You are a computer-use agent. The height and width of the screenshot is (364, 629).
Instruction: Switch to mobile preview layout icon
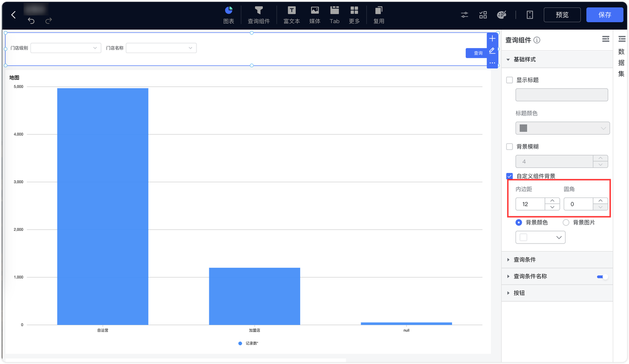point(529,15)
